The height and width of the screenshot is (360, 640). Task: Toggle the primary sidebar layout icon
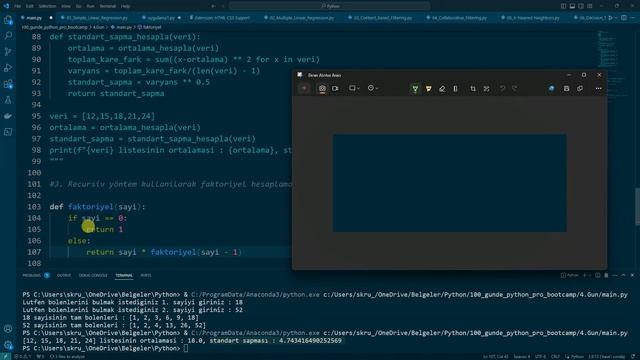point(563,6)
